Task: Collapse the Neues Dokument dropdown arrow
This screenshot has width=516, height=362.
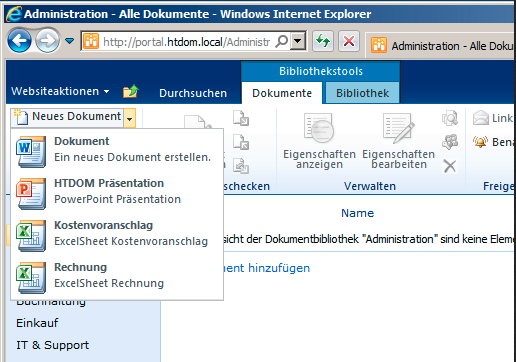Action: 130,118
